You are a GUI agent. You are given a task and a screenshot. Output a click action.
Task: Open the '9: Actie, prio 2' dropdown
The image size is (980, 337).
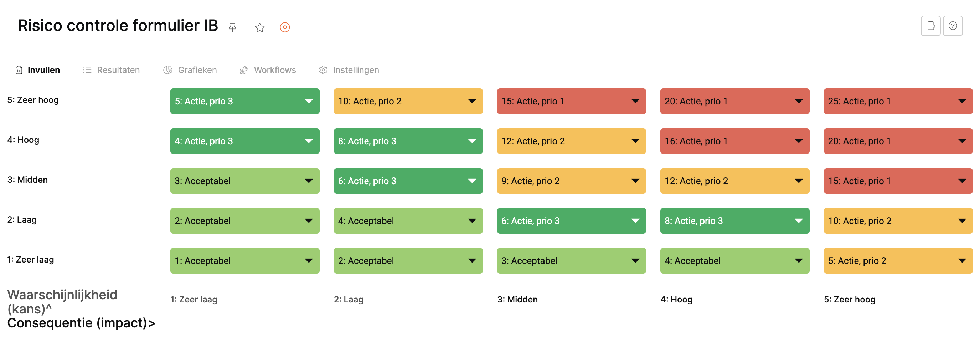click(571, 181)
